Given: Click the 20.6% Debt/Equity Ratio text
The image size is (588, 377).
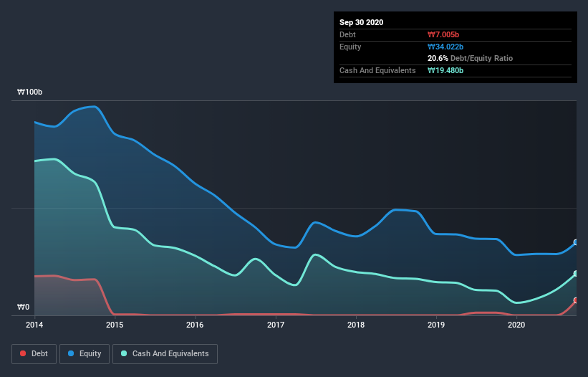Looking at the screenshot, I should pos(471,58).
